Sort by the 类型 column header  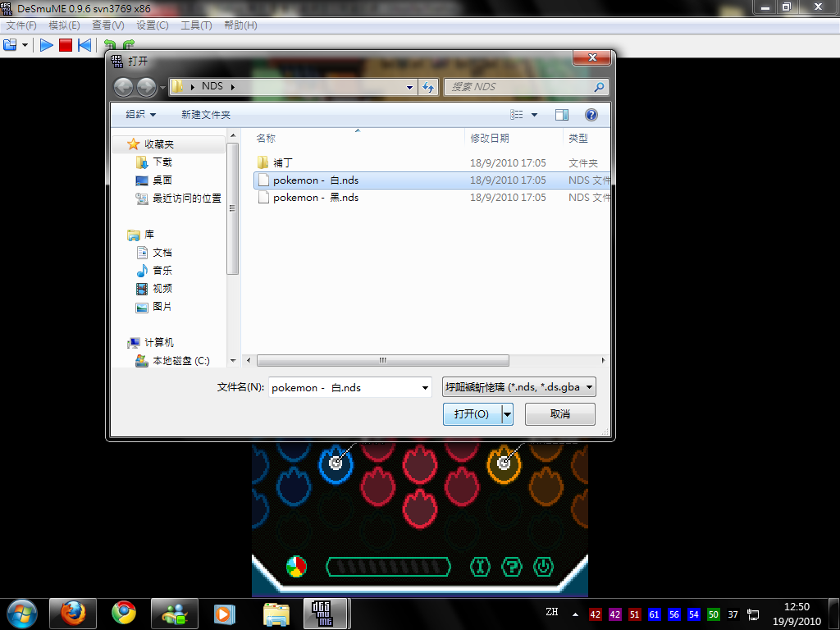[x=578, y=138]
